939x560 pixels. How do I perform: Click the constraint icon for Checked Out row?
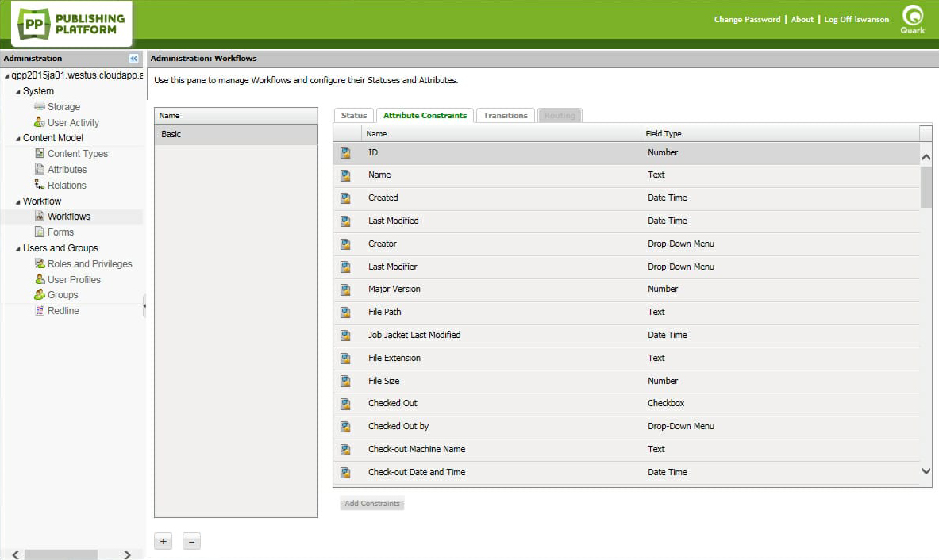345,404
